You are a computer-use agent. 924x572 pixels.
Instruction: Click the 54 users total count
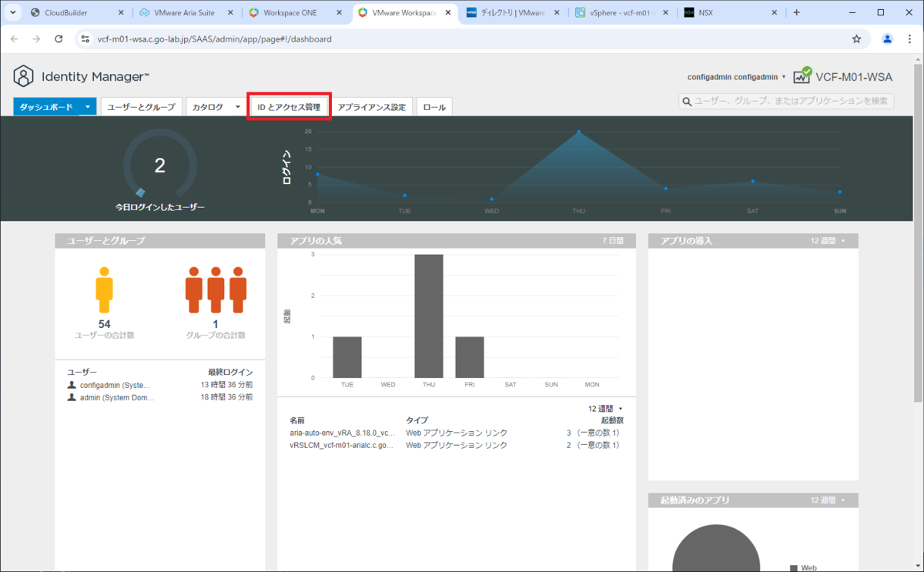105,324
